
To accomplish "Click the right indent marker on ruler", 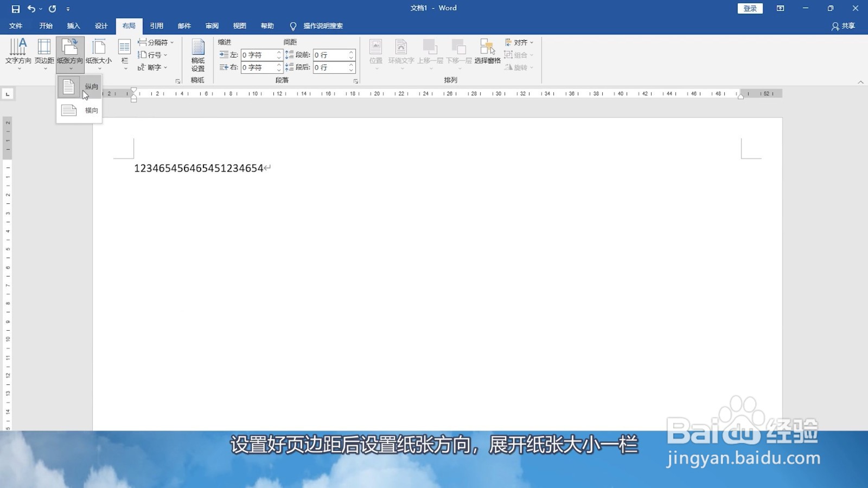I will 741,96.
